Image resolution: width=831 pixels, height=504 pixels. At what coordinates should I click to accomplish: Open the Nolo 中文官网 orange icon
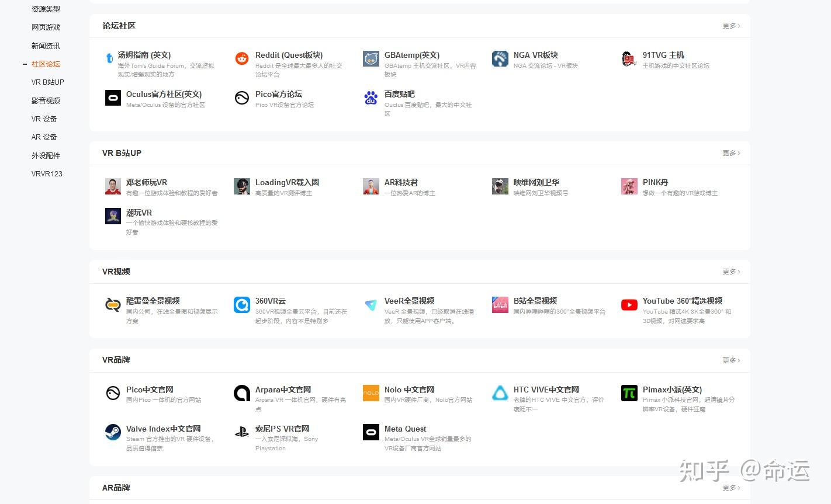pos(371,393)
